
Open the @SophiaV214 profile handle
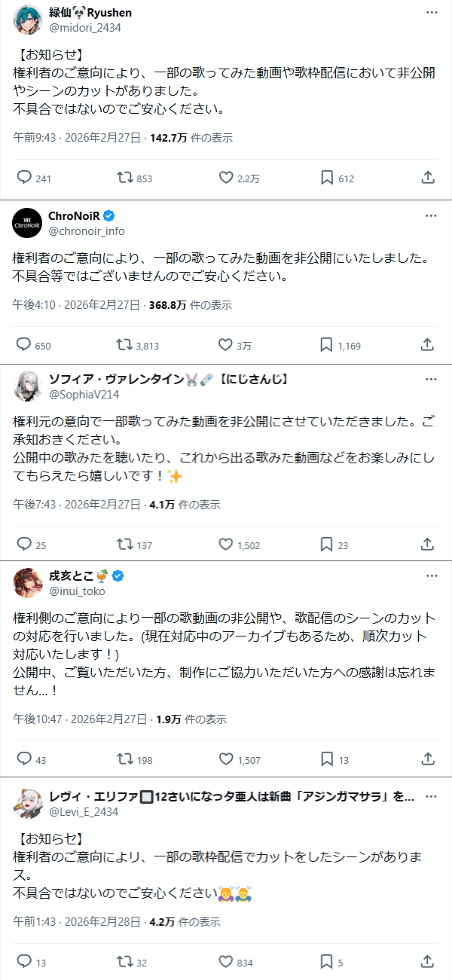point(84,394)
